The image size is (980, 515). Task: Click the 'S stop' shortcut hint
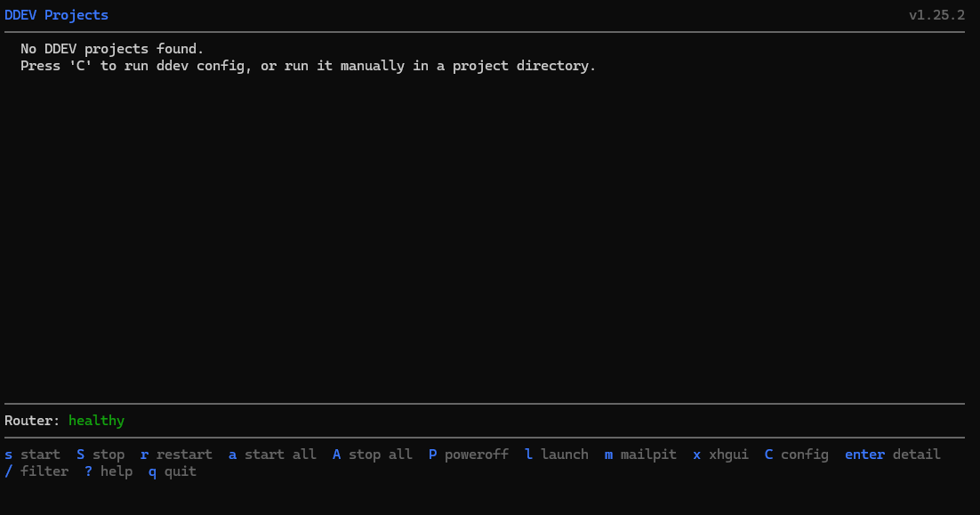click(100, 455)
